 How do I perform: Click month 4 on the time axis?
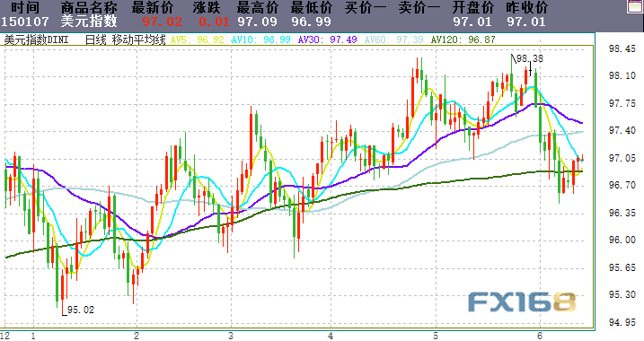[x=331, y=337]
